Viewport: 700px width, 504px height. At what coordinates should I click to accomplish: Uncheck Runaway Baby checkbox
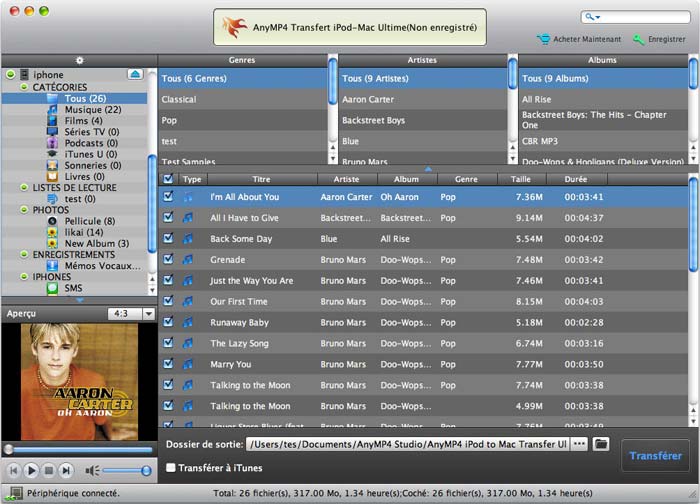pyautogui.click(x=168, y=321)
